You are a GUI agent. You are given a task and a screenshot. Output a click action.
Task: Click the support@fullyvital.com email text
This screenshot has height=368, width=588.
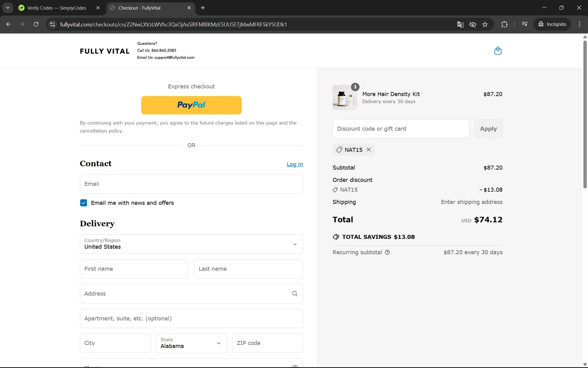point(174,58)
